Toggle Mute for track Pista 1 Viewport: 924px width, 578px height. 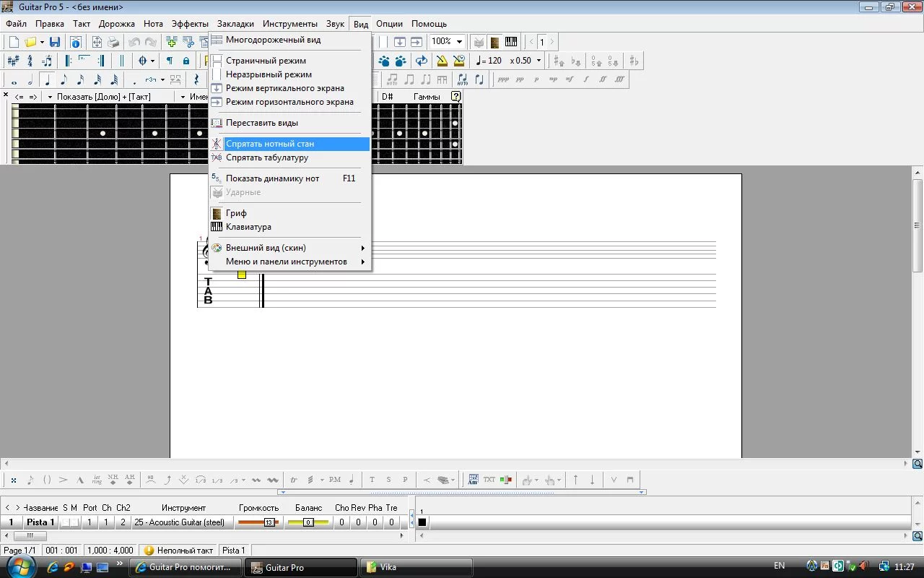point(74,522)
